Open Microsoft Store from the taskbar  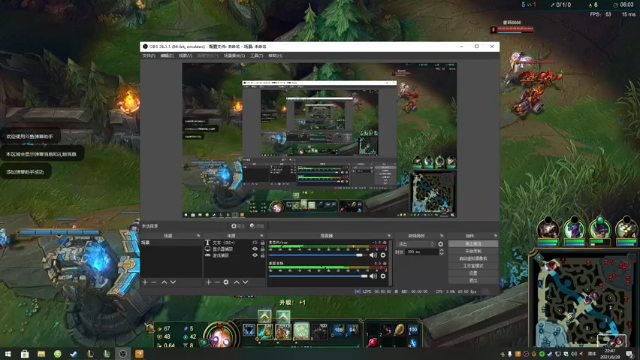[24, 354]
